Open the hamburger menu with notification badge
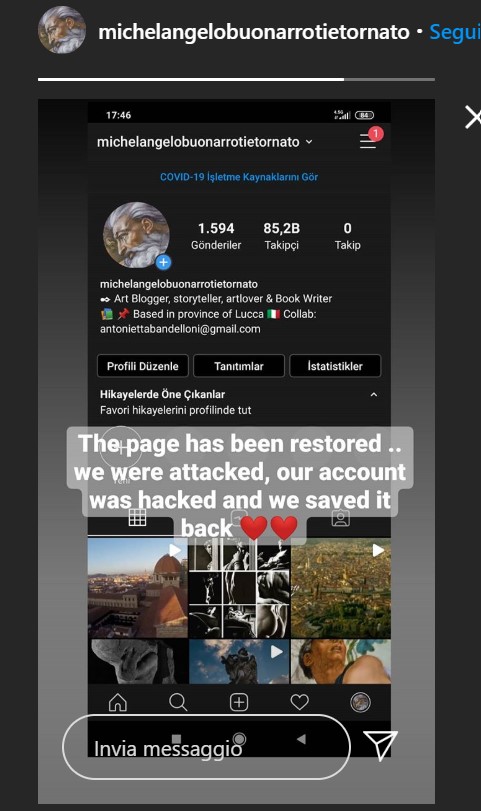The image size is (481, 811). click(370, 140)
